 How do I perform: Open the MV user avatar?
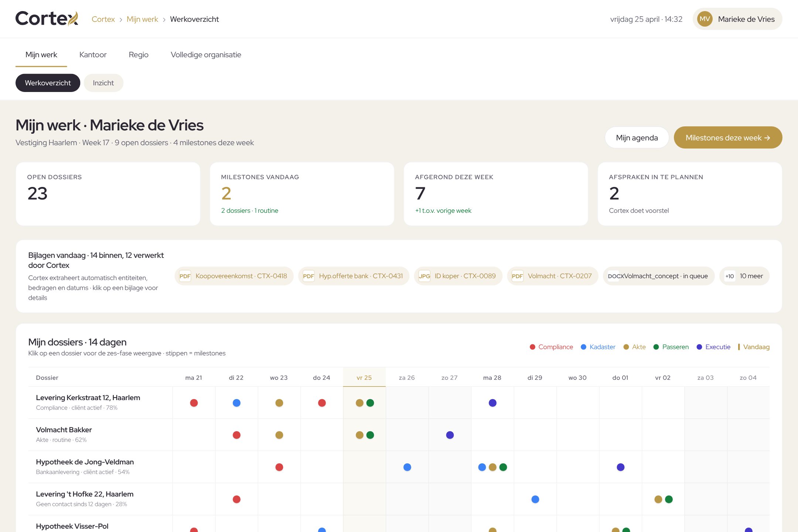coord(705,19)
